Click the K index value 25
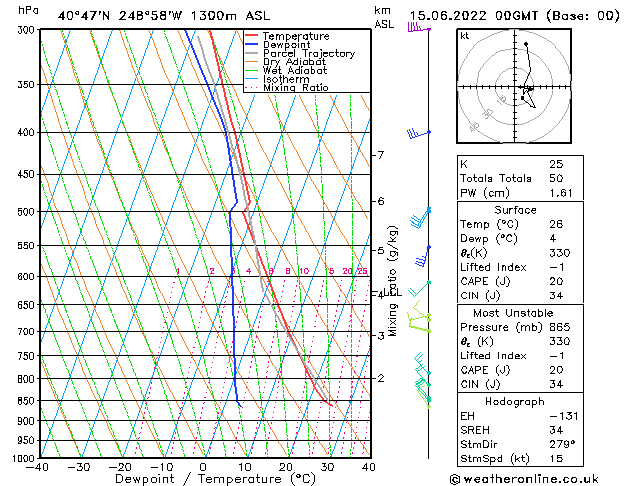The image size is (629, 486). 556,164
